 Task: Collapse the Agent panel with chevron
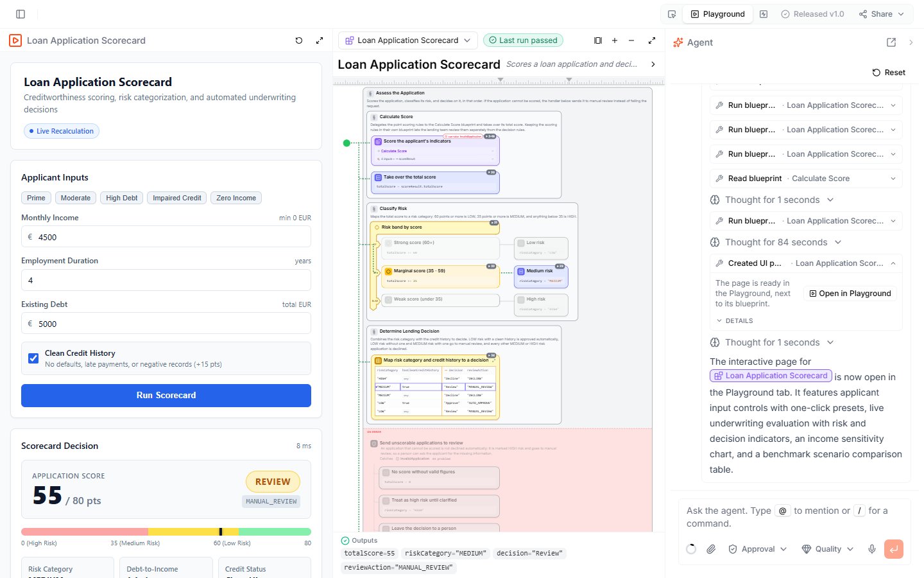pos(911,42)
